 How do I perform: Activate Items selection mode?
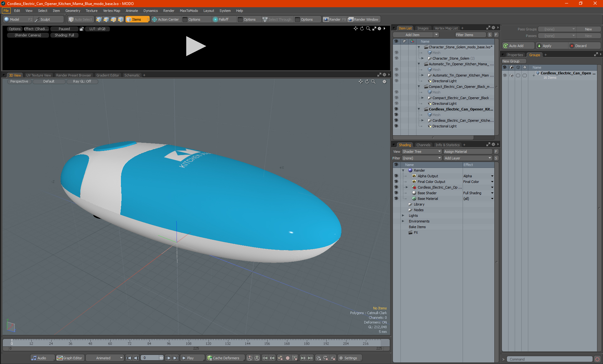tap(137, 19)
